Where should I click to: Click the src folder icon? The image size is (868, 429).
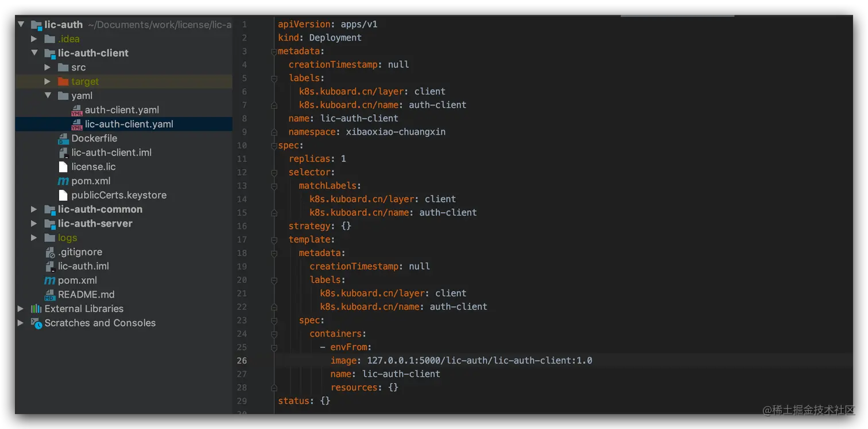pyautogui.click(x=63, y=67)
